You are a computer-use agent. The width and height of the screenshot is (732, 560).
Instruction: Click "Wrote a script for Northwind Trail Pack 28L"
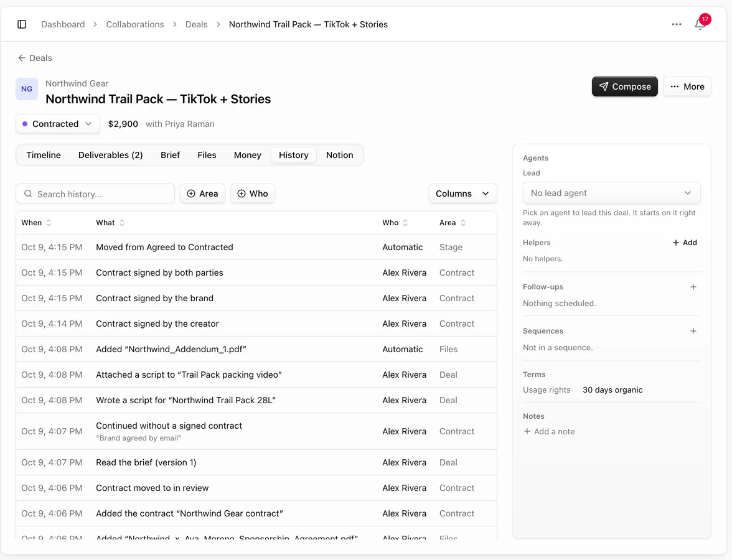(x=185, y=401)
